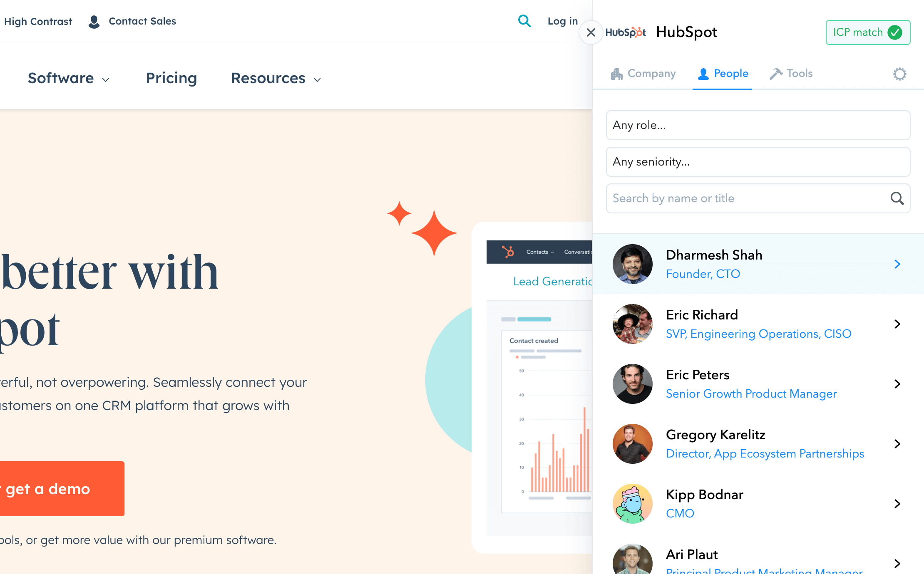The width and height of the screenshot is (924, 574).
Task: Click the search by name input field
Action: [758, 198]
